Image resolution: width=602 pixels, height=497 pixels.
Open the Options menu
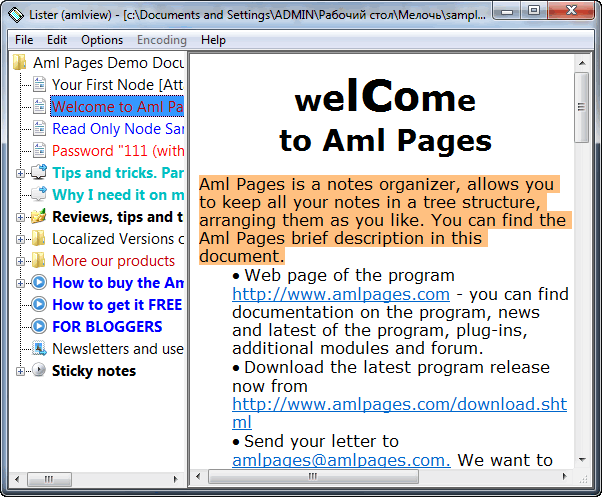102,40
